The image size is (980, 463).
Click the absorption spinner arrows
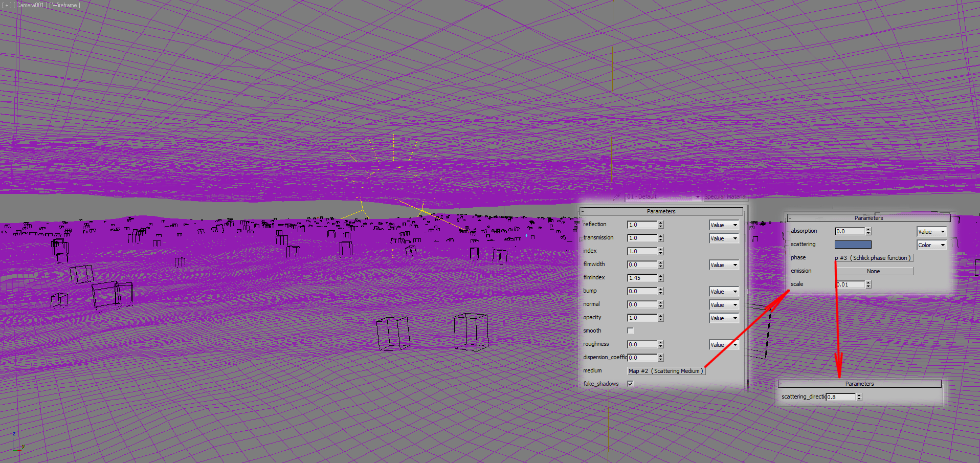pos(868,231)
